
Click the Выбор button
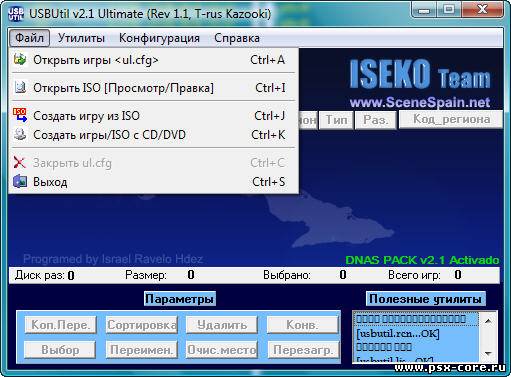(60, 350)
